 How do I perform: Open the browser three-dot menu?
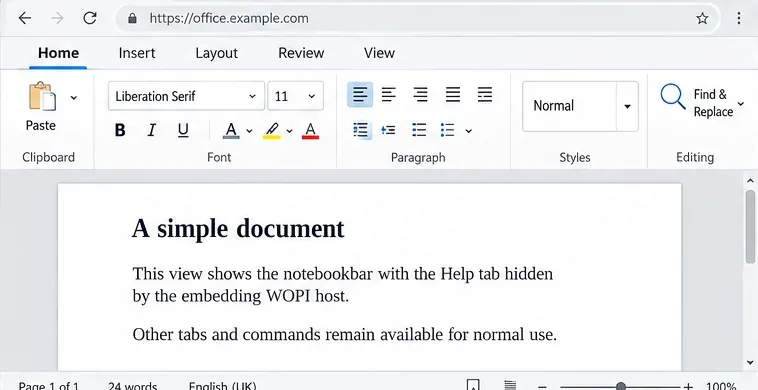(x=739, y=18)
